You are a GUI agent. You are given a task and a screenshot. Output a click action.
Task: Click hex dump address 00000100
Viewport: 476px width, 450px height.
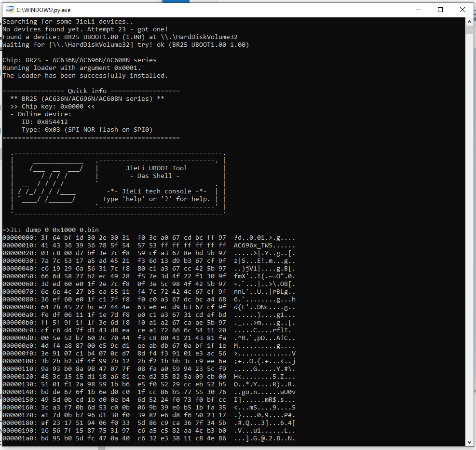tap(20, 361)
